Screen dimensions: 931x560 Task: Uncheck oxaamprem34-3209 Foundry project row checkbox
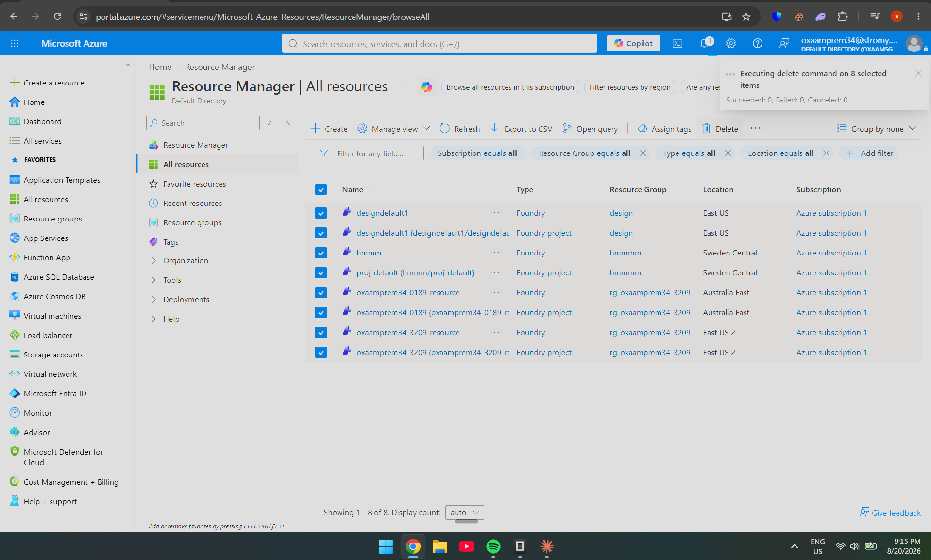321,352
